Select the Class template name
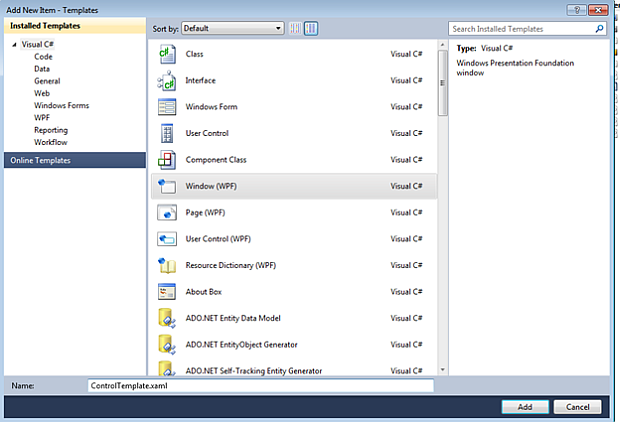Screen dimensions: 620x422 coord(195,54)
